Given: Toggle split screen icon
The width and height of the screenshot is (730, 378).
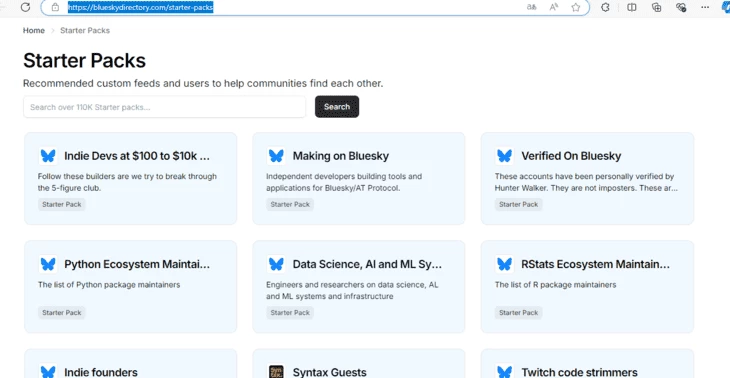Looking at the screenshot, I should click(x=632, y=7).
